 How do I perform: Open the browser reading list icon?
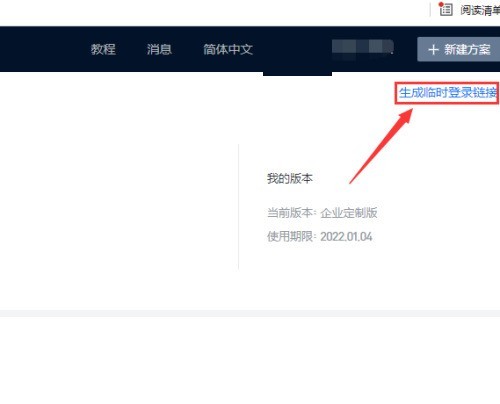coord(446,9)
